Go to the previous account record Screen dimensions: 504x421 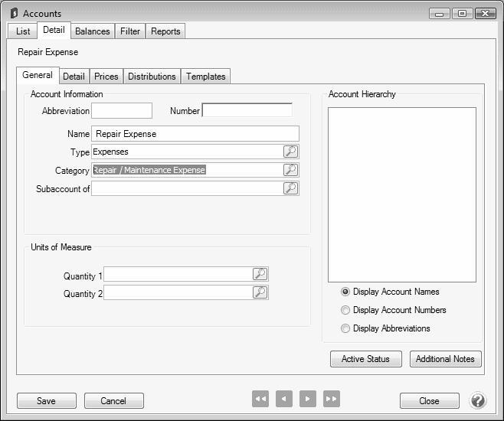pos(284,399)
